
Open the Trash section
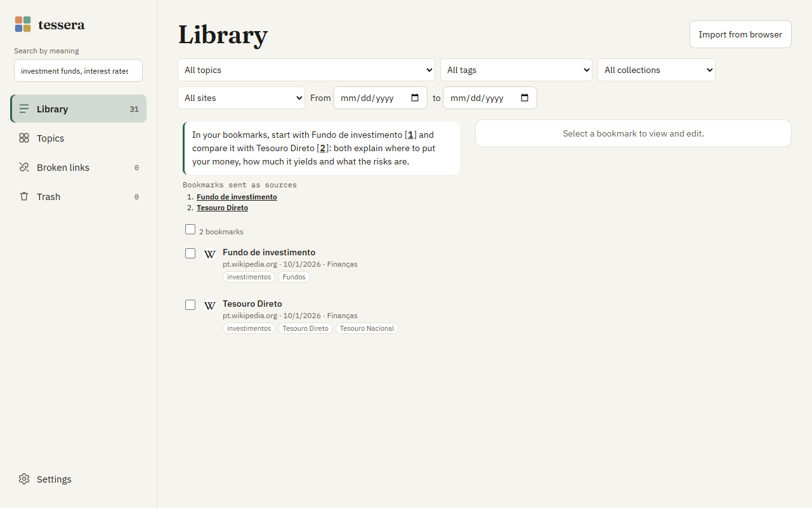coord(79,196)
